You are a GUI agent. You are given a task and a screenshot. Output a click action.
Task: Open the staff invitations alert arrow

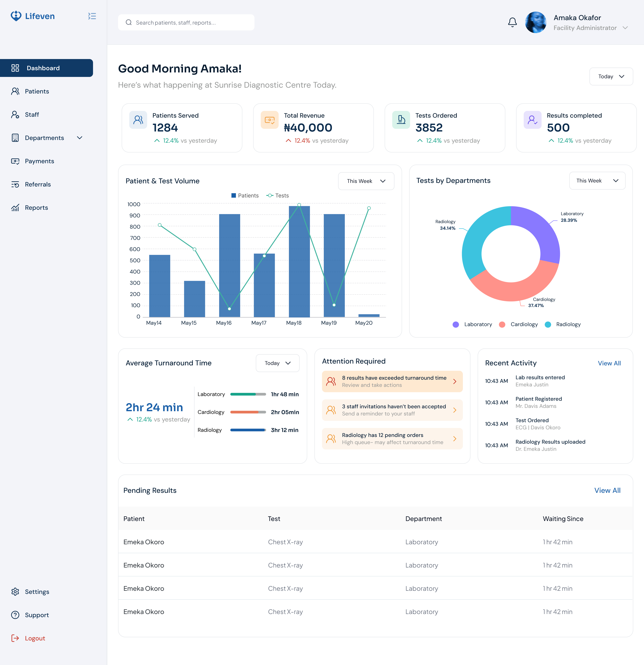point(455,410)
